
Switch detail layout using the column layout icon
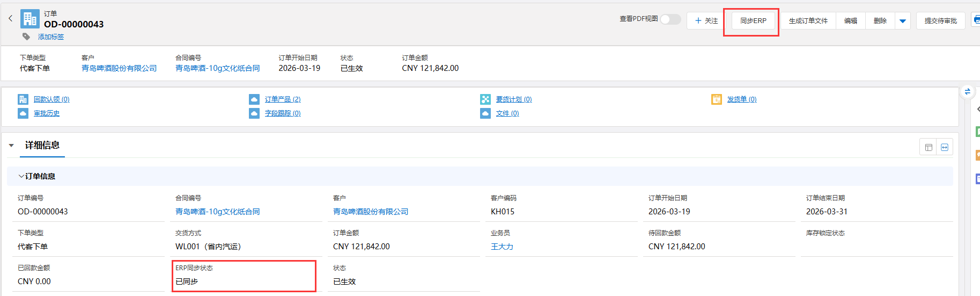click(929, 147)
